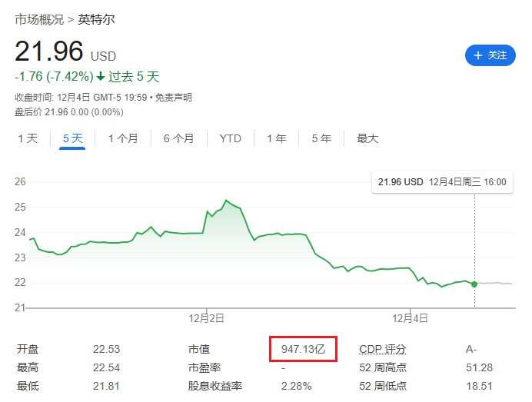532x402 pixels.
Task: Click the large 21.96 price figure
Action: (x=49, y=51)
